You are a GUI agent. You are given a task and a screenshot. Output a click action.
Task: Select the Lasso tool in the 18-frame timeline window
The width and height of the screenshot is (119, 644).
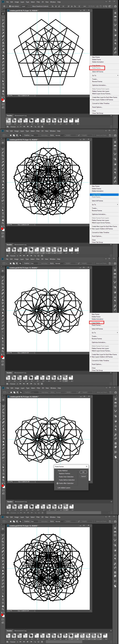[x=3, y=535]
